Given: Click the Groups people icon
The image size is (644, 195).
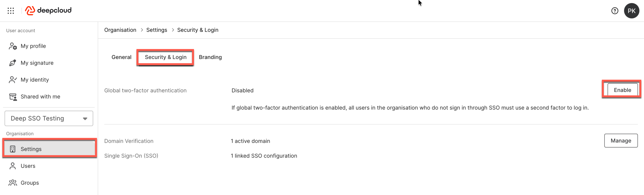Looking at the screenshot, I should [13, 183].
